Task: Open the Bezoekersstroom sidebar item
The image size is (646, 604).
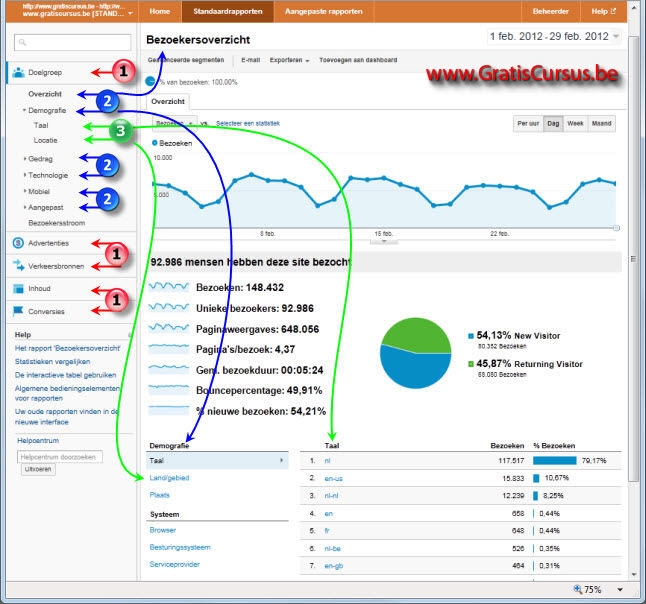Action: pos(56,223)
